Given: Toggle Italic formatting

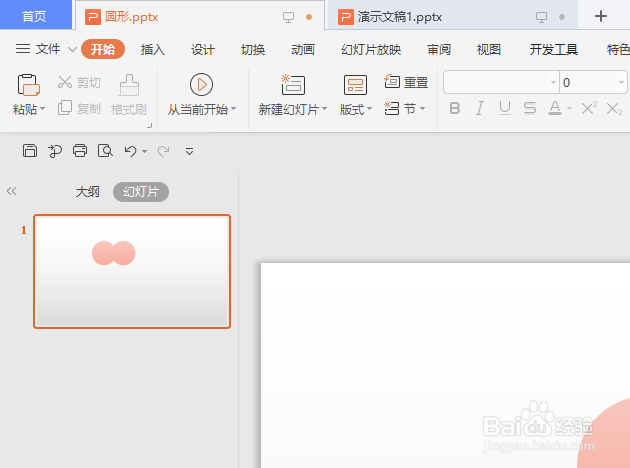Looking at the screenshot, I should coord(480,108).
